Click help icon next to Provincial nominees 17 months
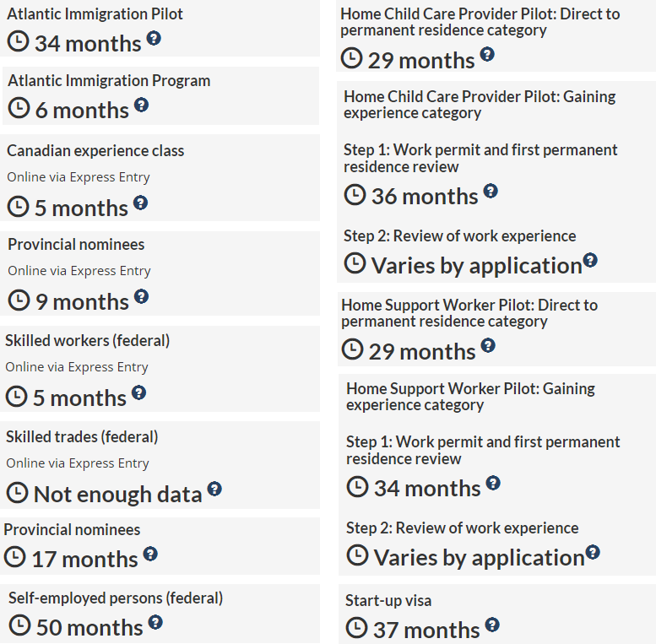This screenshot has height=644, width=656. [x=150, y=554]
